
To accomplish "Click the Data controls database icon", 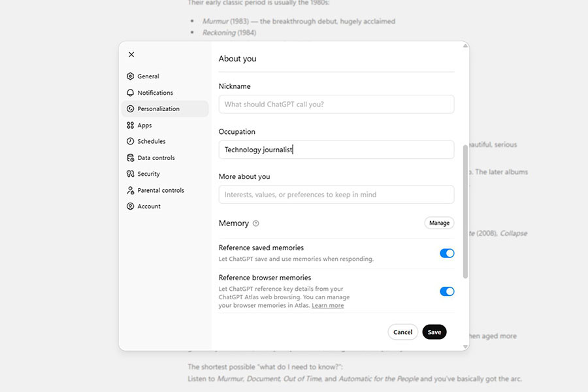I will 130,158.
